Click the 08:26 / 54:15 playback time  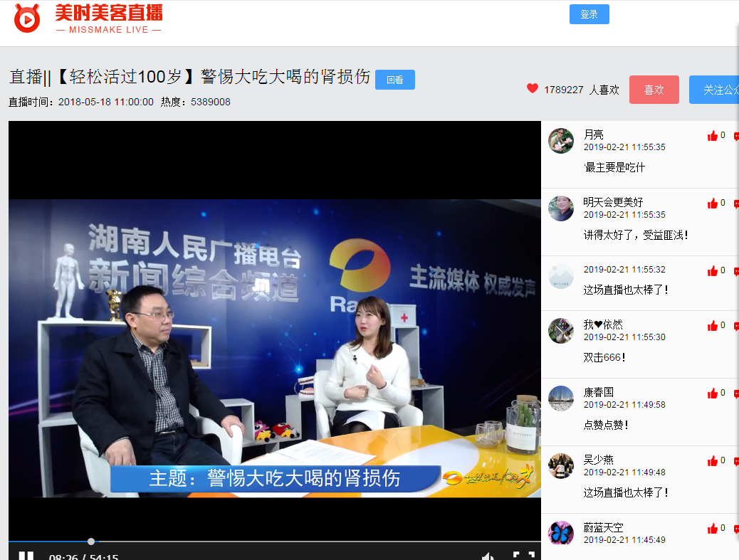(x=84, y=556)
